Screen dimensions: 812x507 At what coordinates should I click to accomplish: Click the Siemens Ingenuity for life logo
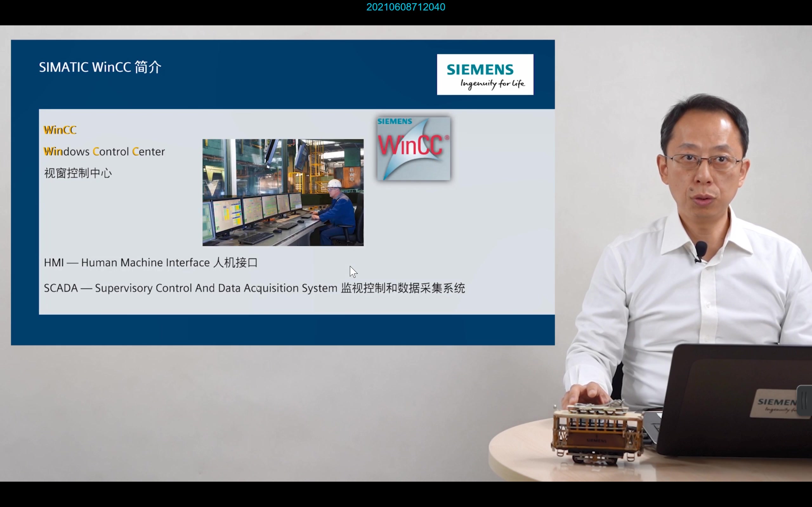point(485,74)
